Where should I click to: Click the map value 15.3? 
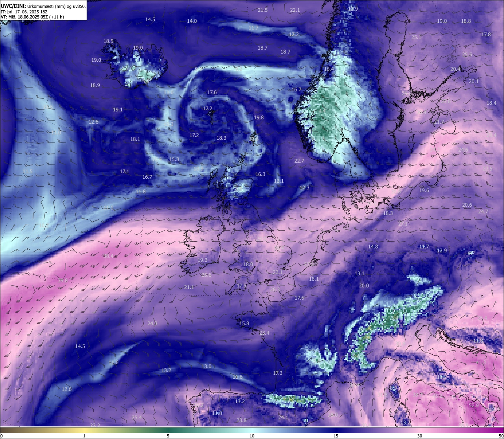(x=174, y=159)
